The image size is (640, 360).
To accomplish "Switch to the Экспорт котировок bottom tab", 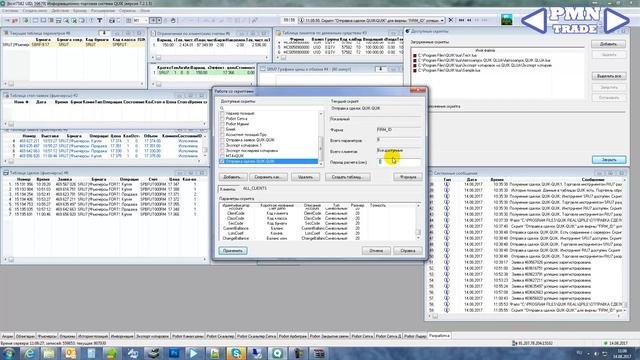I will (x=152, y=336).
